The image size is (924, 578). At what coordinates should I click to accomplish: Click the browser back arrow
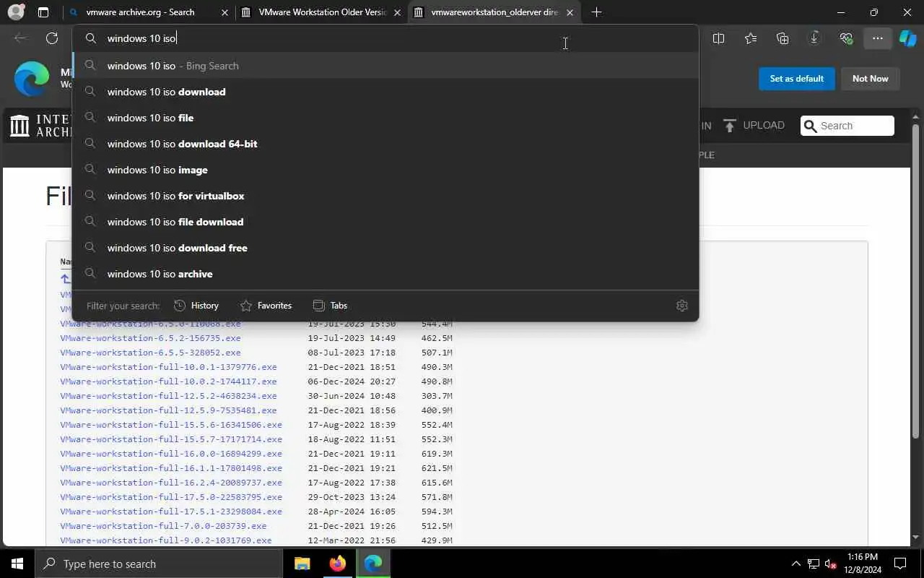pos(20,38)
